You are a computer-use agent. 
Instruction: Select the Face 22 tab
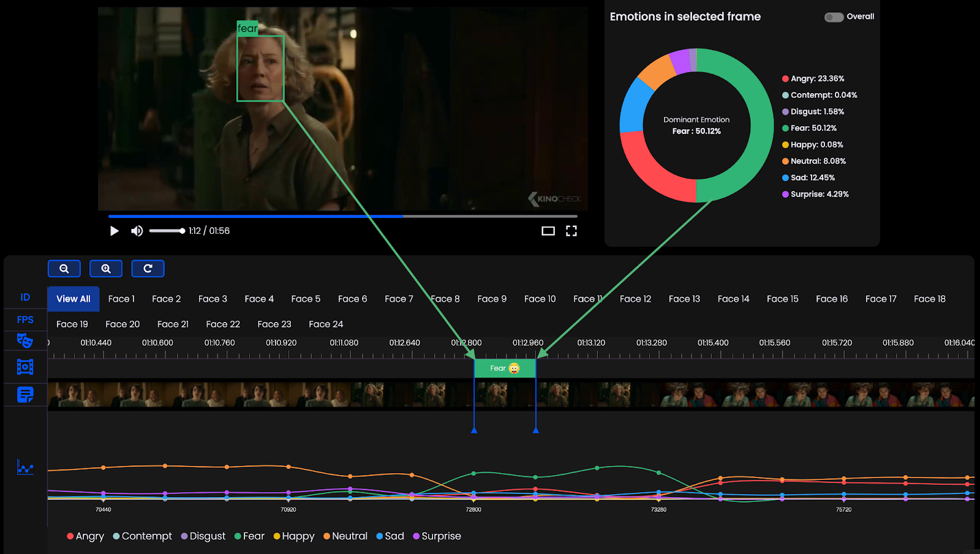click(223, 324)
